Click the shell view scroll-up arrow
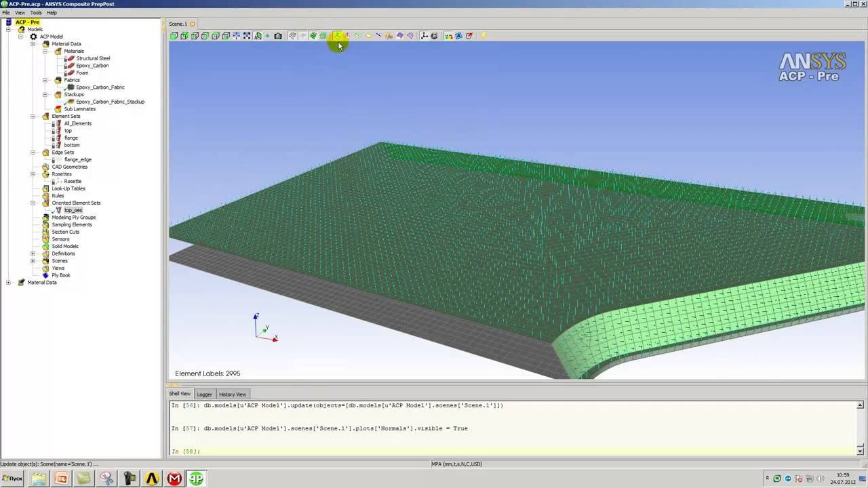 (860, 405)
